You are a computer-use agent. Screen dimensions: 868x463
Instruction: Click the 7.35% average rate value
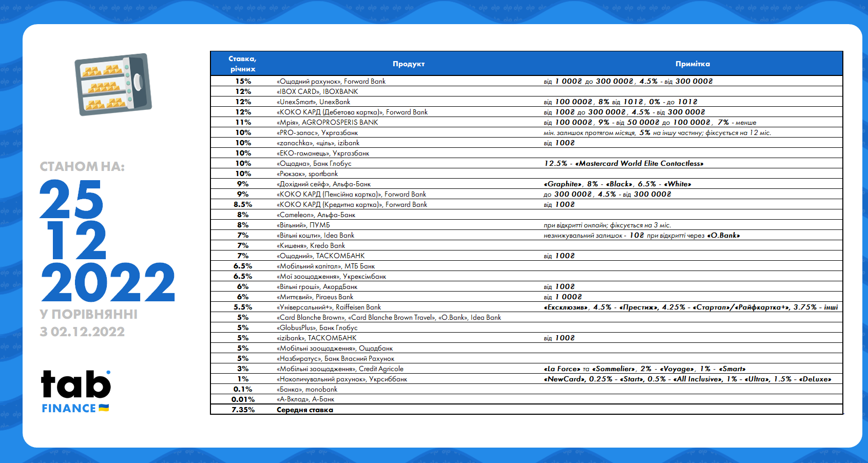click(243, 410)
